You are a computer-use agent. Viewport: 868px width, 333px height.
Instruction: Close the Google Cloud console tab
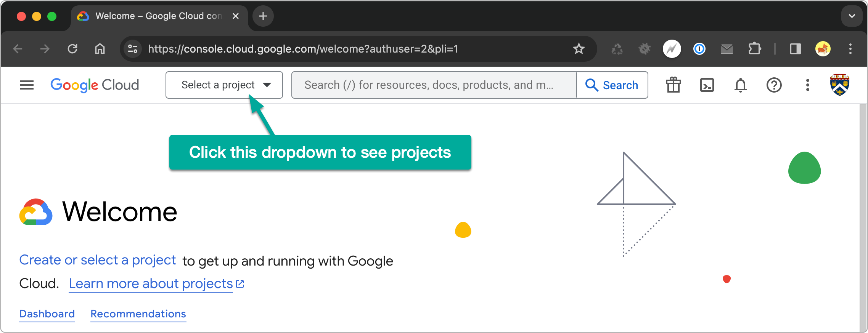click(236, 16)
